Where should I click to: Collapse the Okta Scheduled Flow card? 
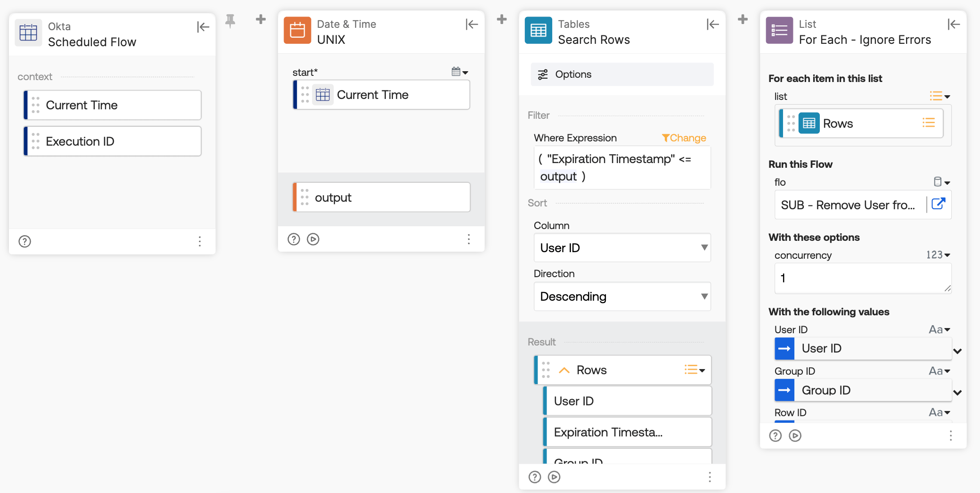pyautogui.click(x=203, y=27)
